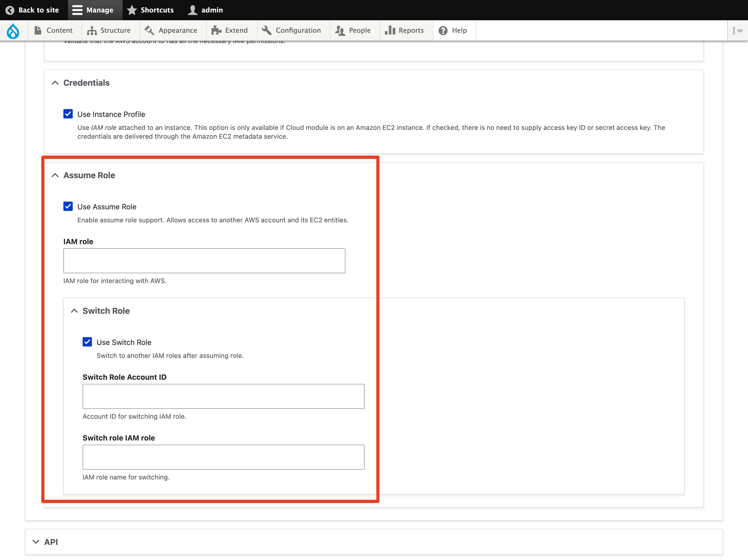Screen dimensions: 748x560
Task: Click the Reports bar chart icon
Action: (390, 30)
